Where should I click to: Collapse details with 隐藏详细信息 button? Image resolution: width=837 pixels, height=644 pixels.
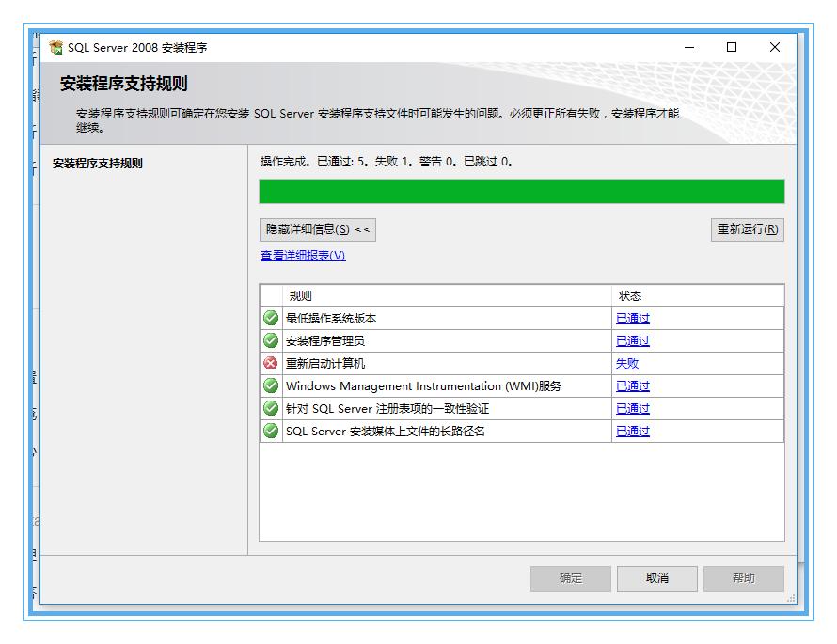316,229
